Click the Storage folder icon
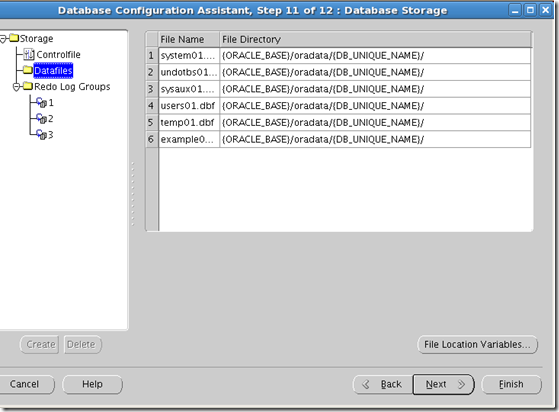Viewport: 559px width, 412px height. (x=14, y=38)
